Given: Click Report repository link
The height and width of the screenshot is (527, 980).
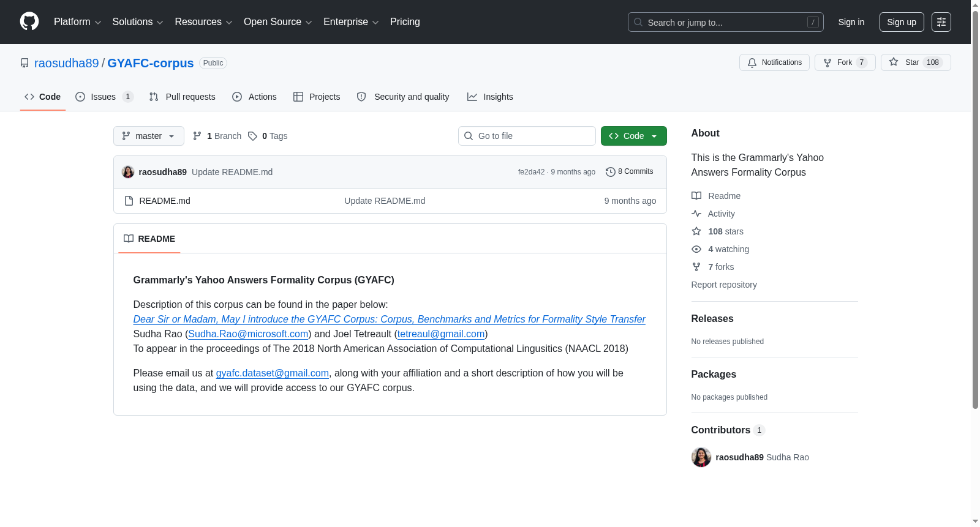Looking at the screenshot, I should [724, 285].
